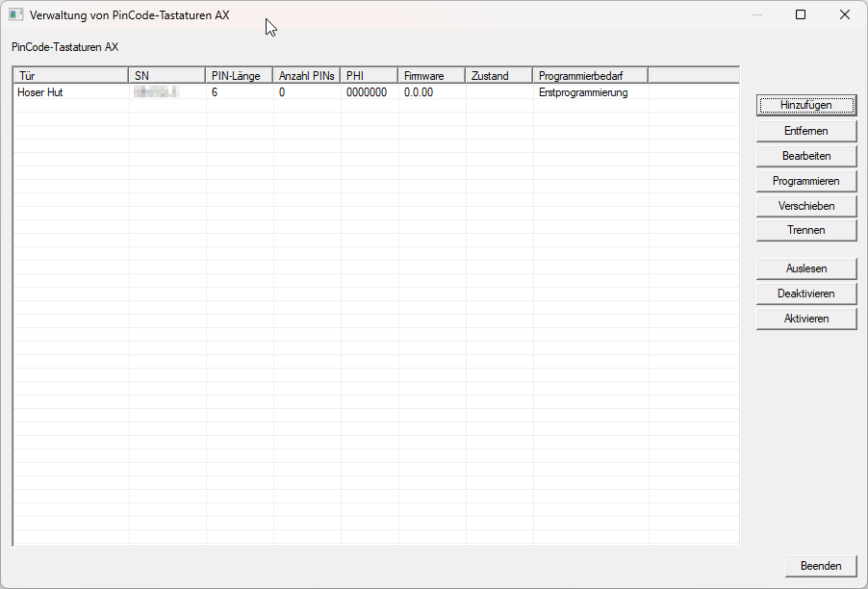Click the Deaktivieren button
Viewport: 868px width, 589px height.
[805, 294]
